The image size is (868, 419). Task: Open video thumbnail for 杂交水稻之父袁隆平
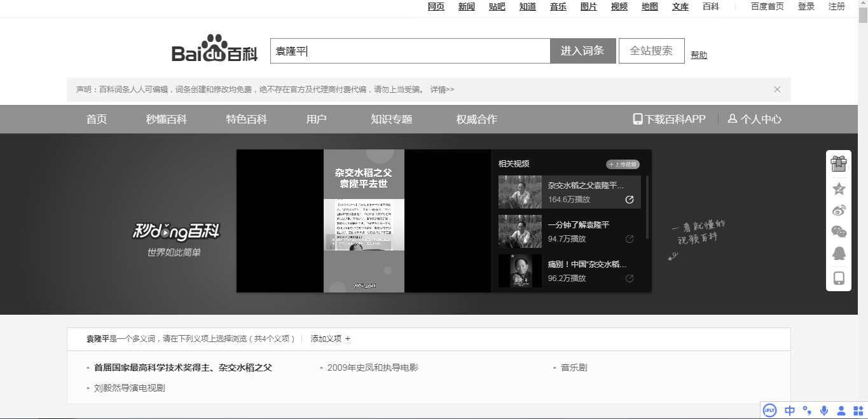click(x=520, y=192)
